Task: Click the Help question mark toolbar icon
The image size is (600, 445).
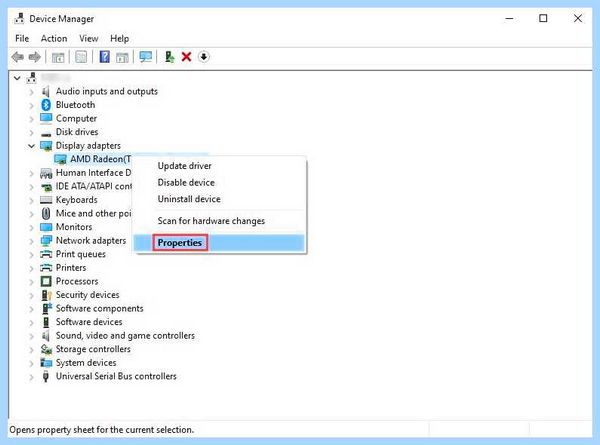Action: (104, 57)
